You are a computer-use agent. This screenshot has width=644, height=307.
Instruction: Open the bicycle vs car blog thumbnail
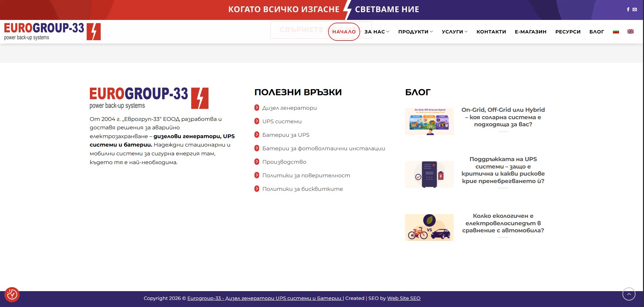(429, 227)
